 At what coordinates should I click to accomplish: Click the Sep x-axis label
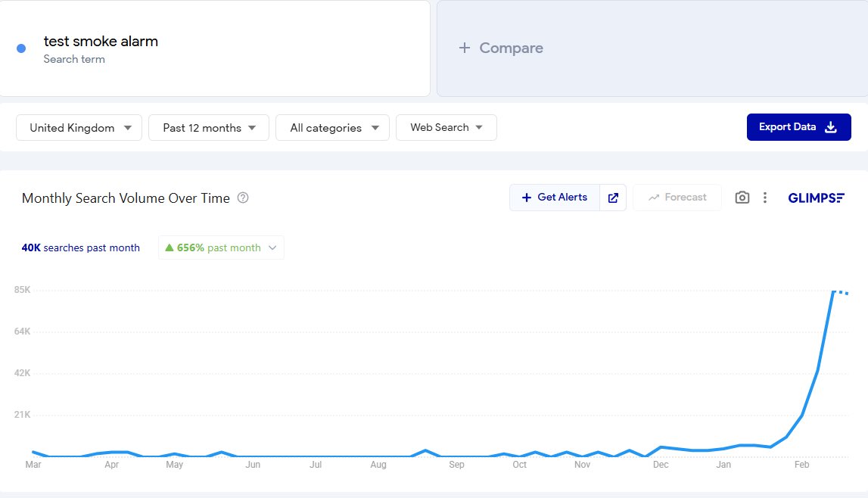456,465
